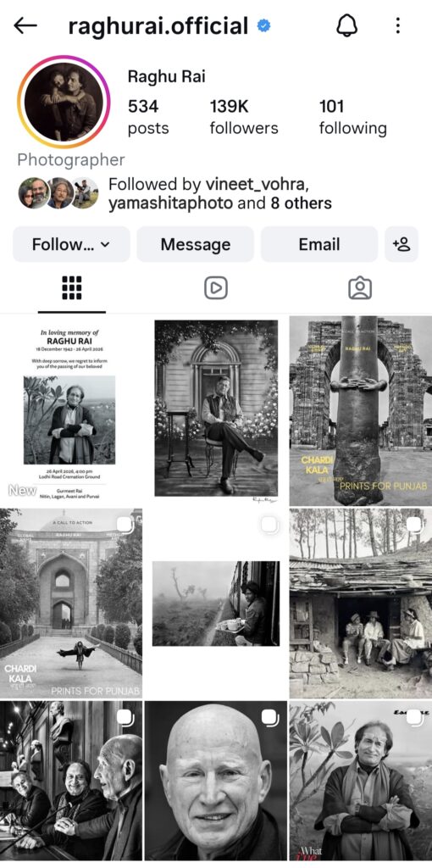Tap the back arrow icon
The image size is (432, 868).
coord(25,25)
